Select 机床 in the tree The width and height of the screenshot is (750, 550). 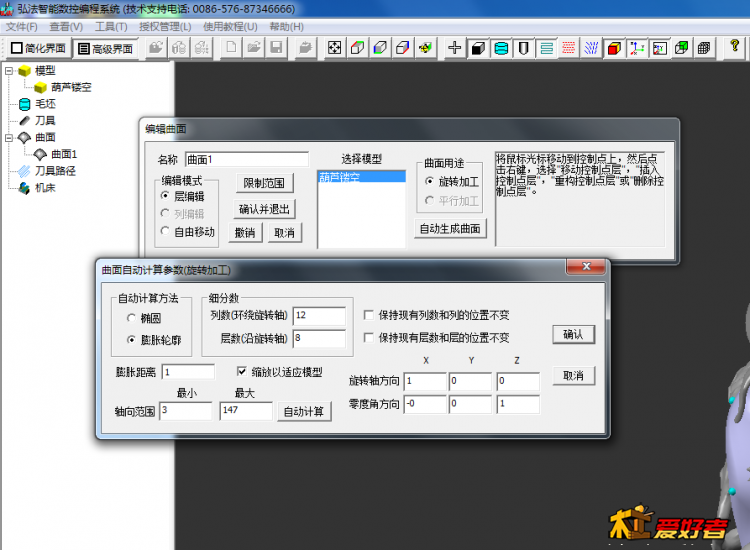pos(45,187)
